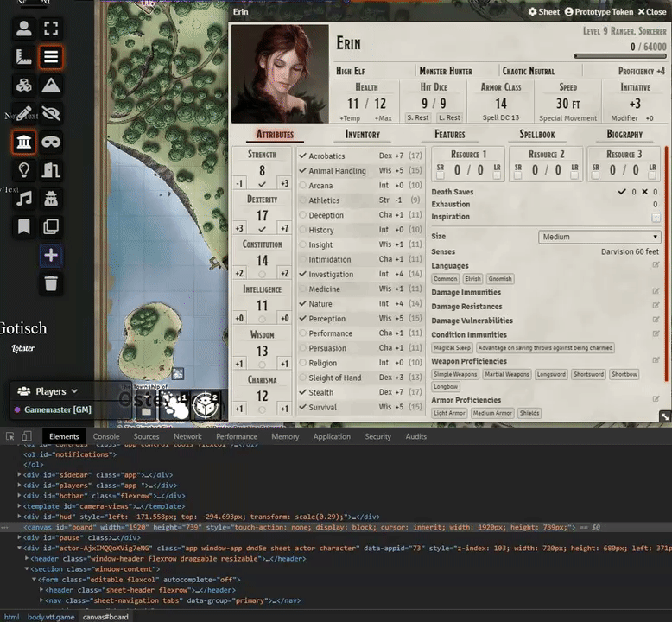672x622 pixels.
Task: Toggle Perception skill proficiency checkmark
Action: 302,318
